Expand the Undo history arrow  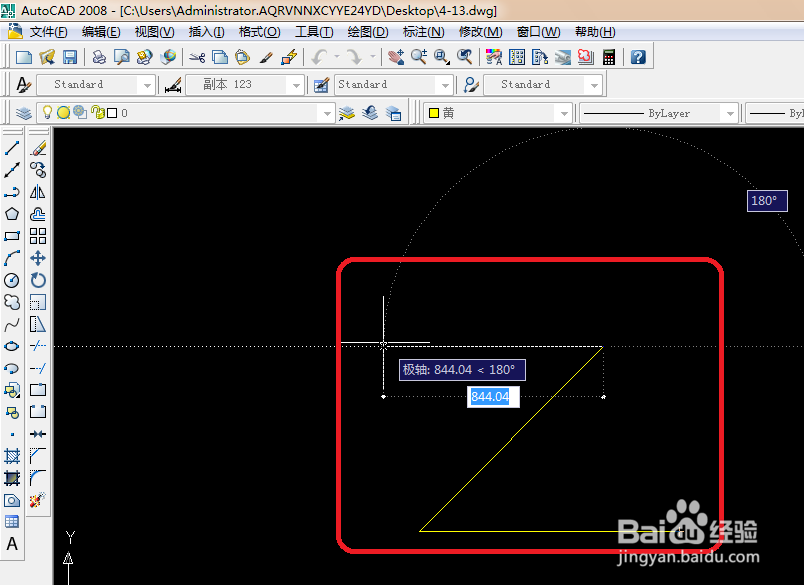coord(337,57)
